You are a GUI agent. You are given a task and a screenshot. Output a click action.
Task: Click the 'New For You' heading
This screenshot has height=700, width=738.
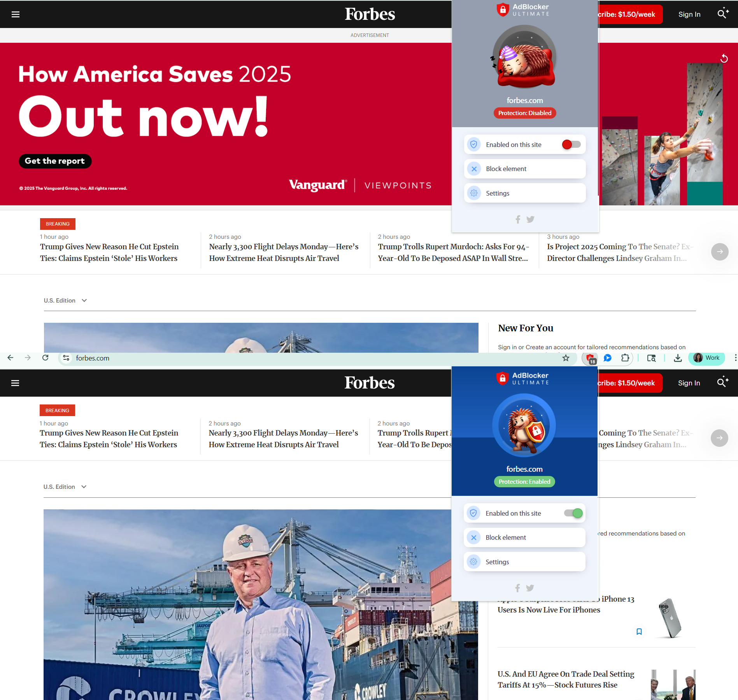526,328
